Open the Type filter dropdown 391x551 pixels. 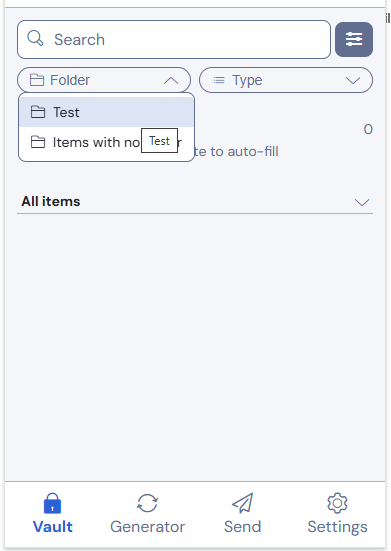pyautogui.click(x=286, y=80)
